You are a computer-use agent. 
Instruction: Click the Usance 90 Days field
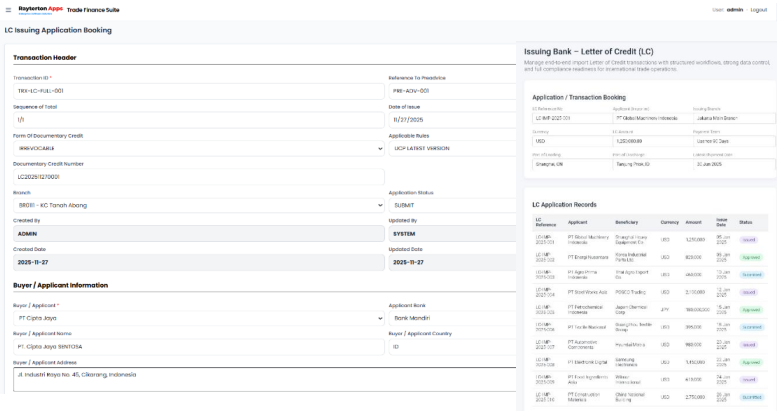(734, 141)
